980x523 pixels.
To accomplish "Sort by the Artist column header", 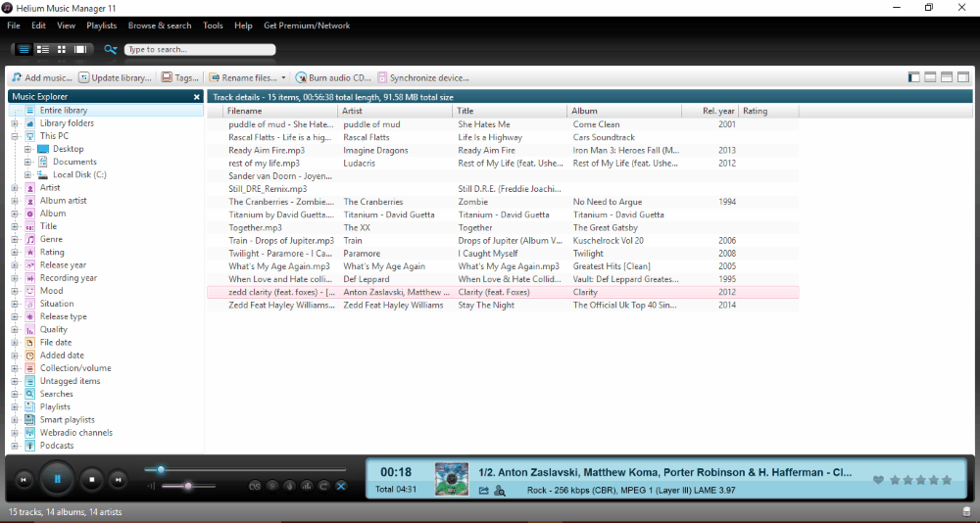I will pyautogui.click(x=394, y=111).
